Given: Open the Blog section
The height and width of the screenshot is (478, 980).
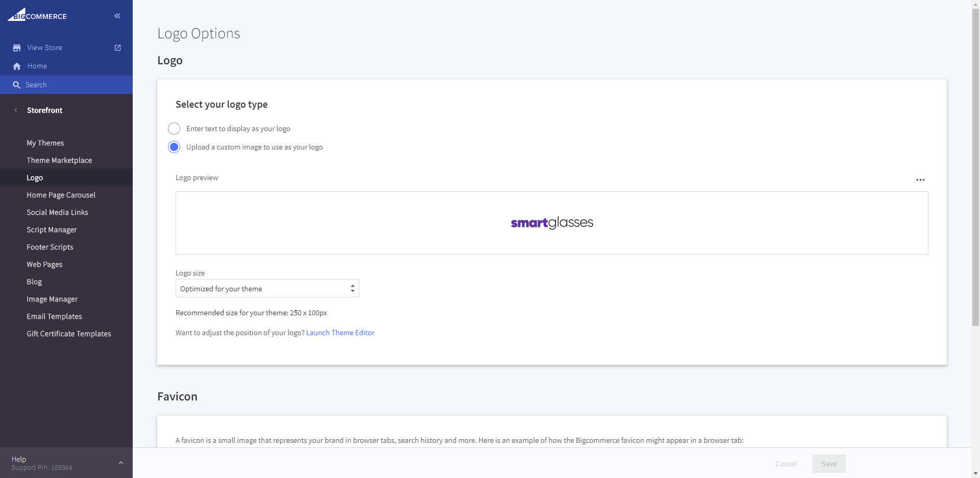Looking at the screenshot, I should click(x=34, y=282).
